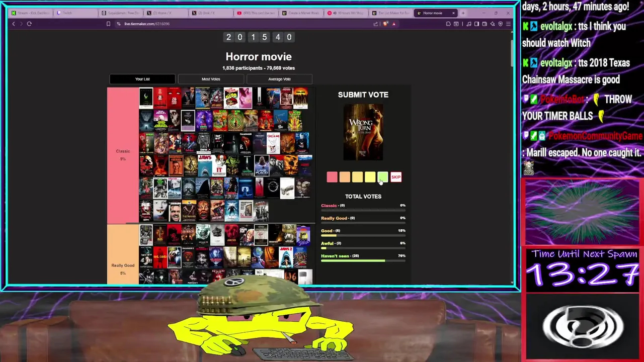
Task: Switch to the Grok / X tab
Action: (x=211, y=13)
